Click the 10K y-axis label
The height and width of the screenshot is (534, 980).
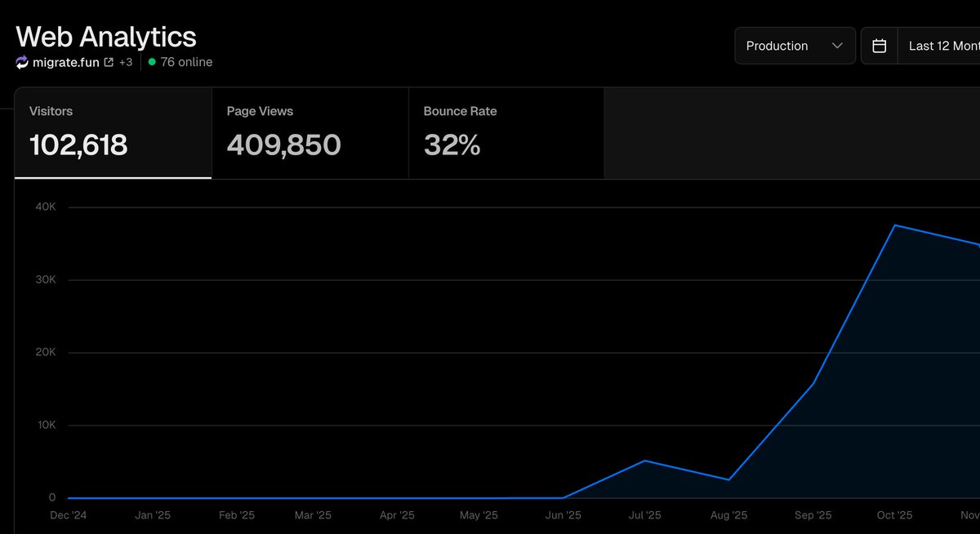[x=46, y=425]
